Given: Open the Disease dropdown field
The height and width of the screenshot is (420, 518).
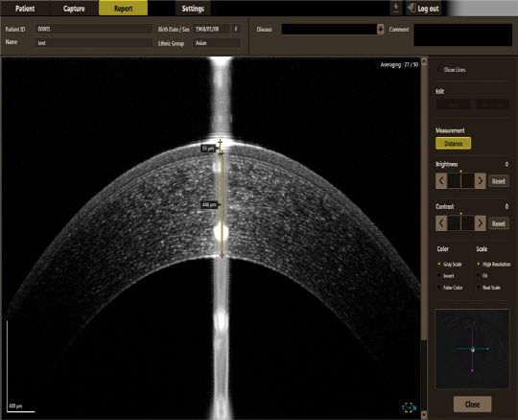Looking at the screenshot, I should tap(329, 30).
